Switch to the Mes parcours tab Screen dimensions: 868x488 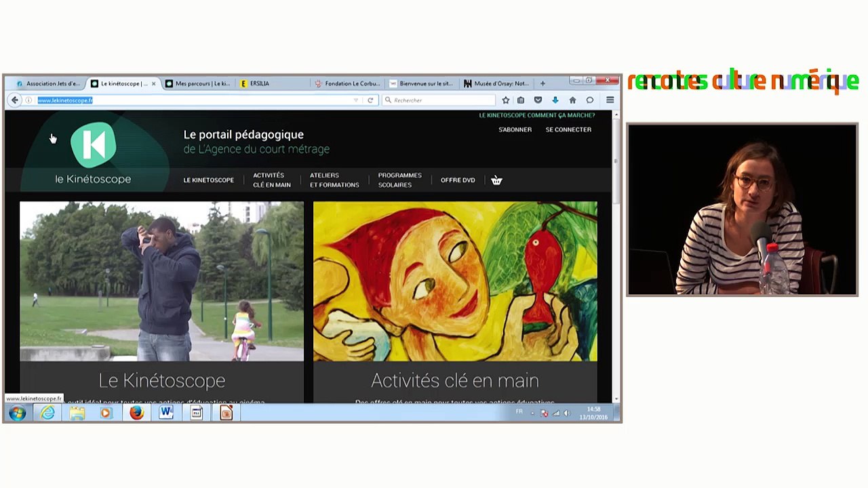[197, 83]
